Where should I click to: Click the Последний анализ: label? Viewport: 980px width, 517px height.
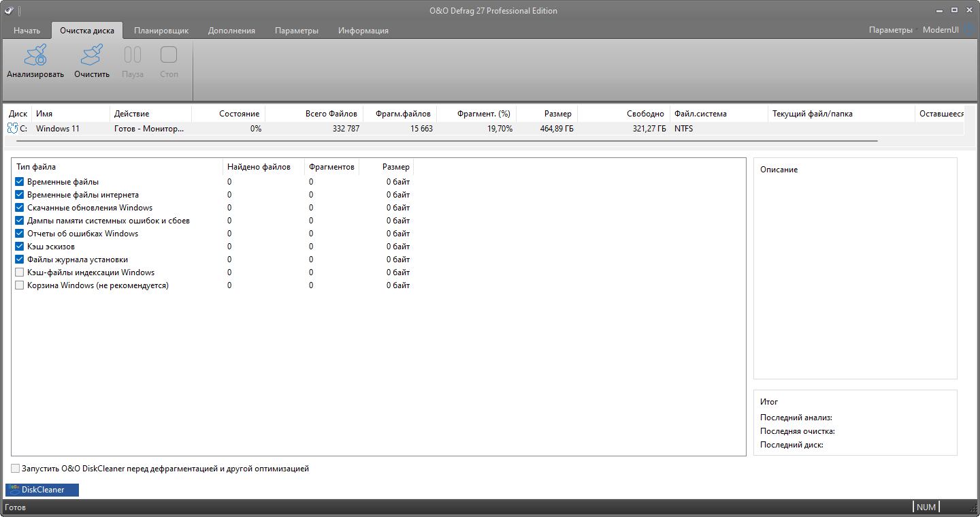796,418
